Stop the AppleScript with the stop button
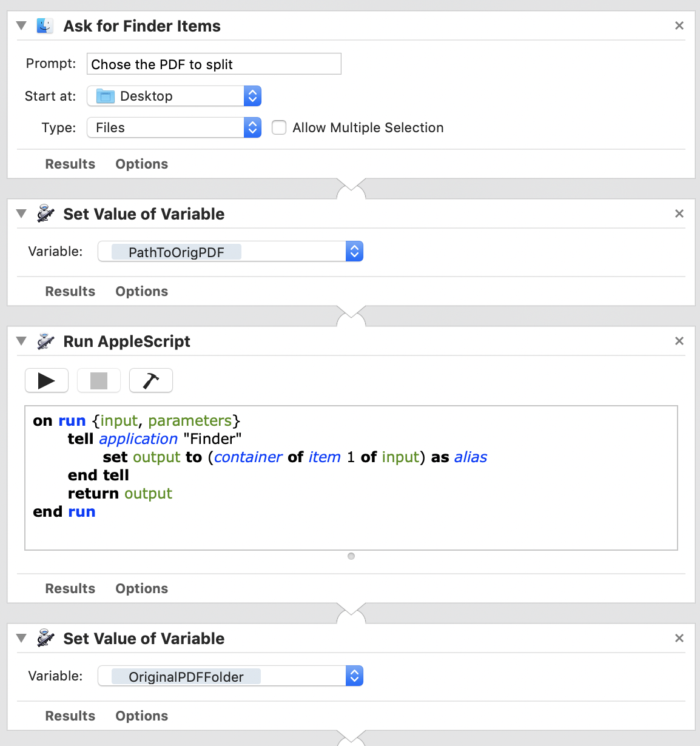 (99, 380)
